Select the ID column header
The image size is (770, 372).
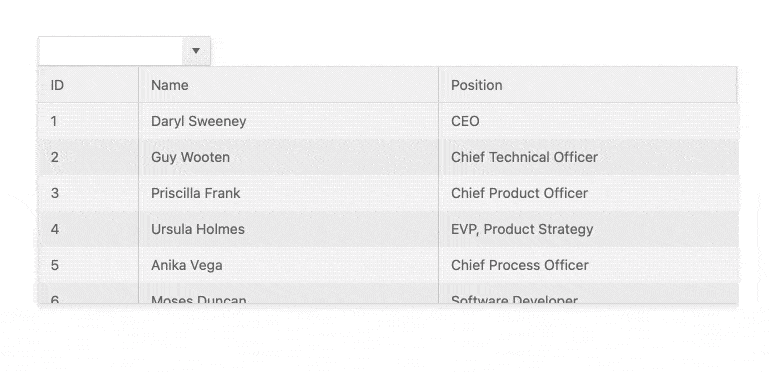pos(88,85)
